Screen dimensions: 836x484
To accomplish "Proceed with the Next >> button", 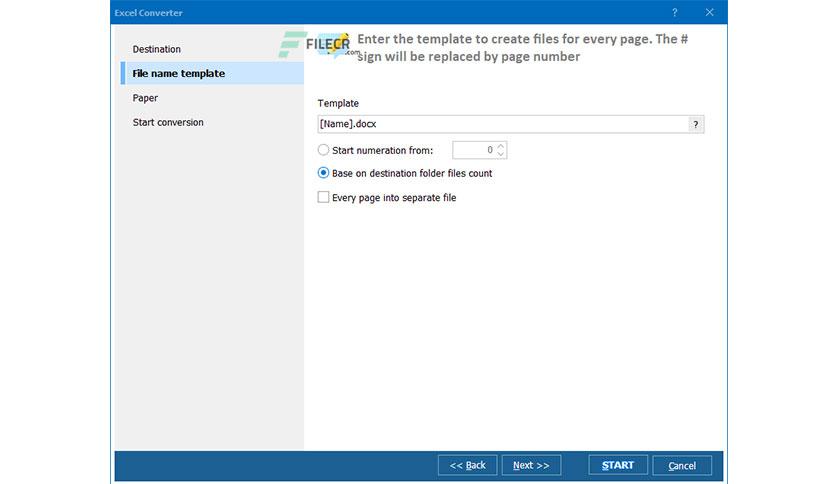I will tap(531, 465).
